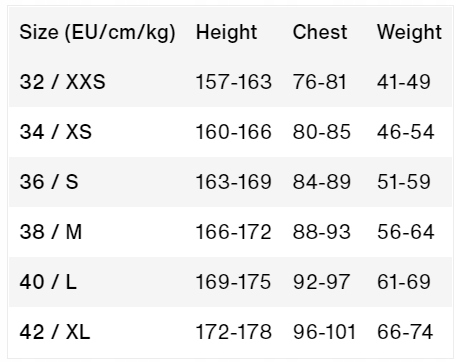
Task: Click the 66-74 weight value
Action: (x=405, y=332)
